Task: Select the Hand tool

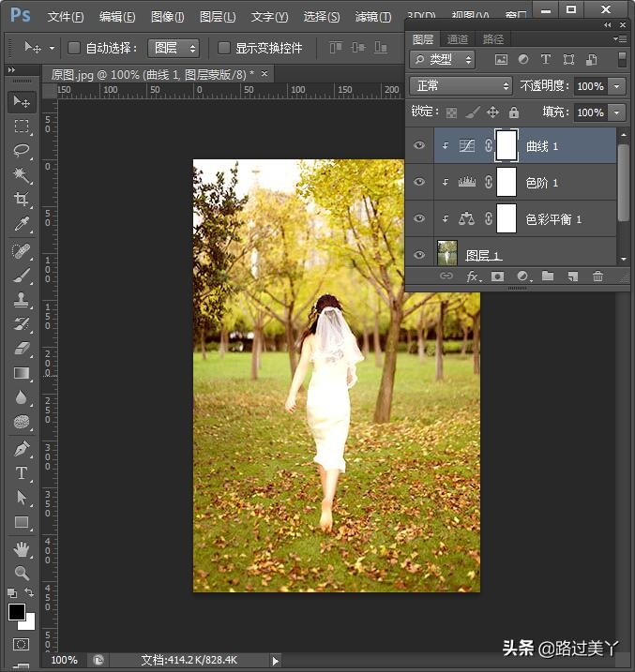Action: (22, 549)
